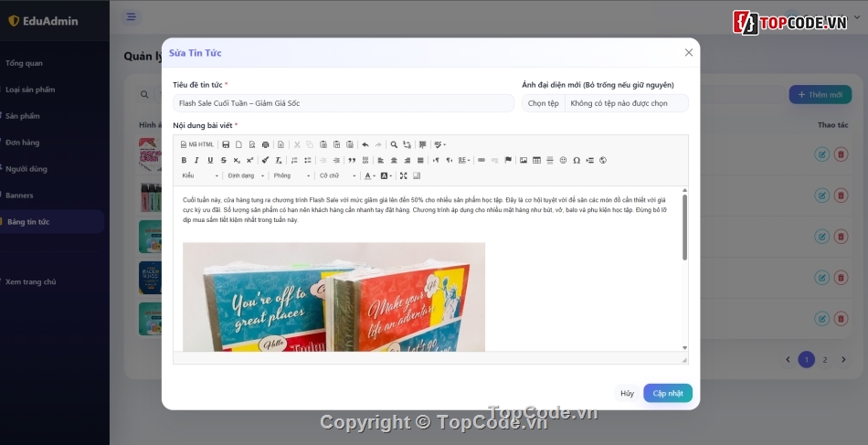Viewport: 868px width, 445px height.
Task: Toggle Underline formatting
Action: [210, 160]
